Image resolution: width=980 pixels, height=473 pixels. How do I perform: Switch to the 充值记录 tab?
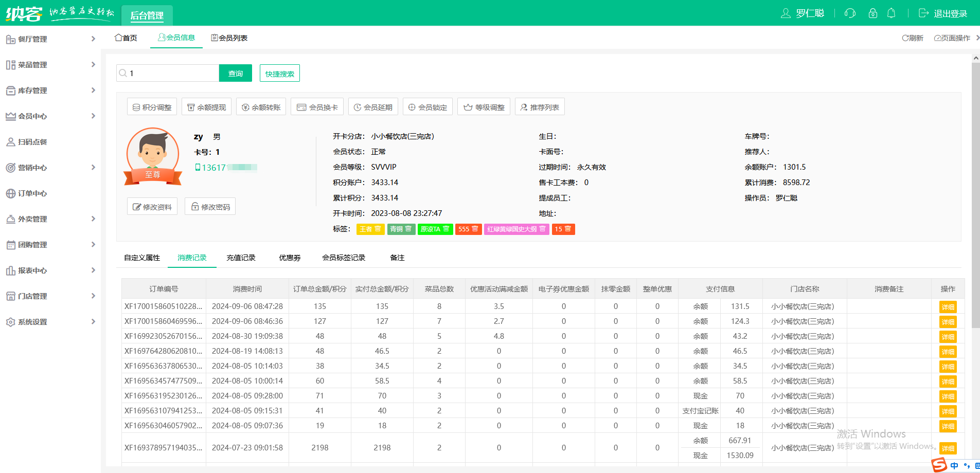(x=241, y=258)
